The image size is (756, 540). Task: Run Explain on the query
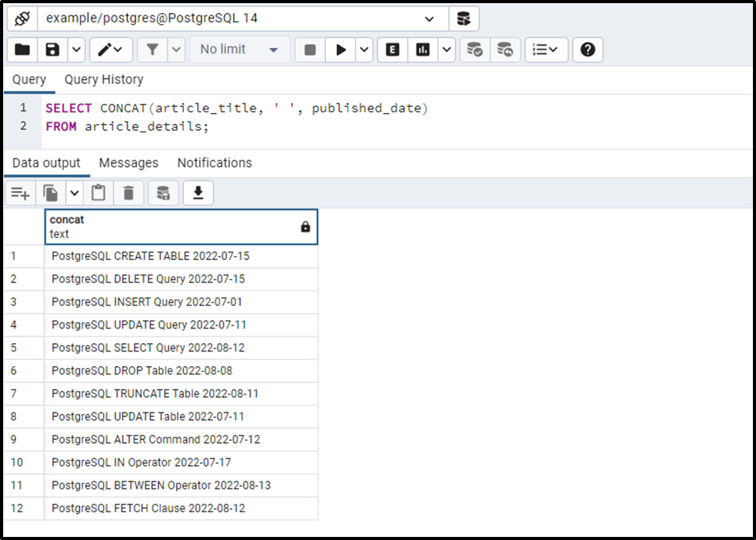(392, 49)
